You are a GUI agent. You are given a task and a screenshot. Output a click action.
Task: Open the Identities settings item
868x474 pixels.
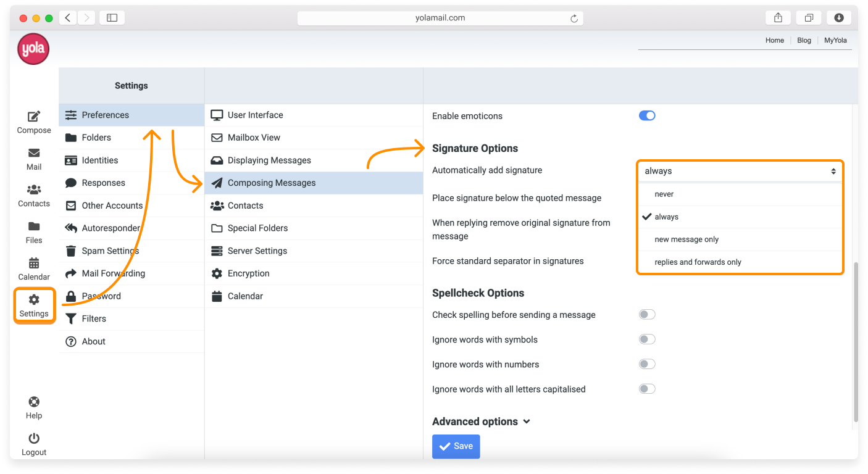point(99,160)
